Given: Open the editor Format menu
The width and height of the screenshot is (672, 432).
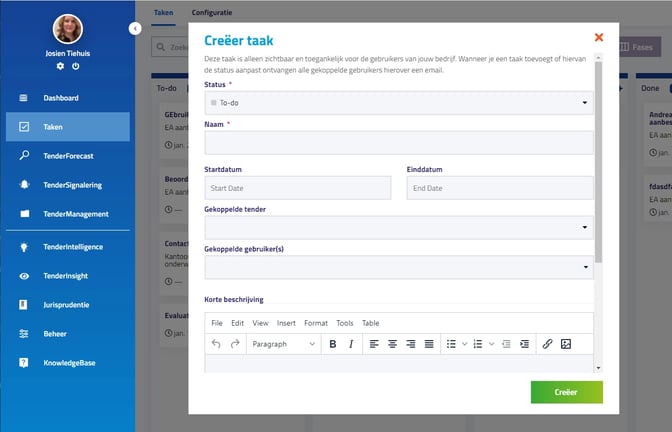Looking at the screenshot, I should pyautogui.click(x=316, y=323).
